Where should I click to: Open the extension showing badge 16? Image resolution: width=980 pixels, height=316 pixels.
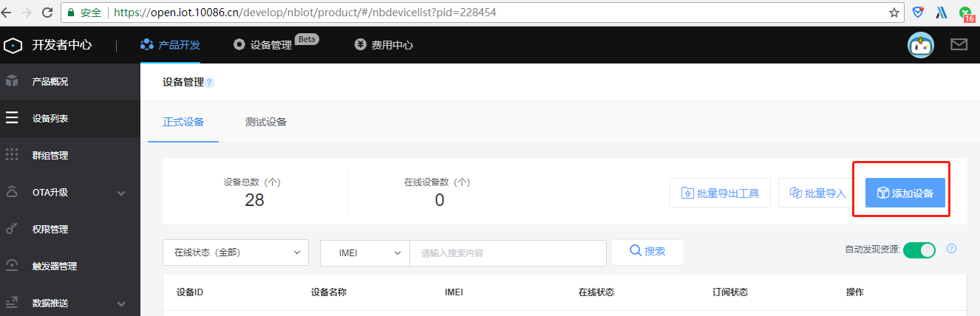[966, 14]
